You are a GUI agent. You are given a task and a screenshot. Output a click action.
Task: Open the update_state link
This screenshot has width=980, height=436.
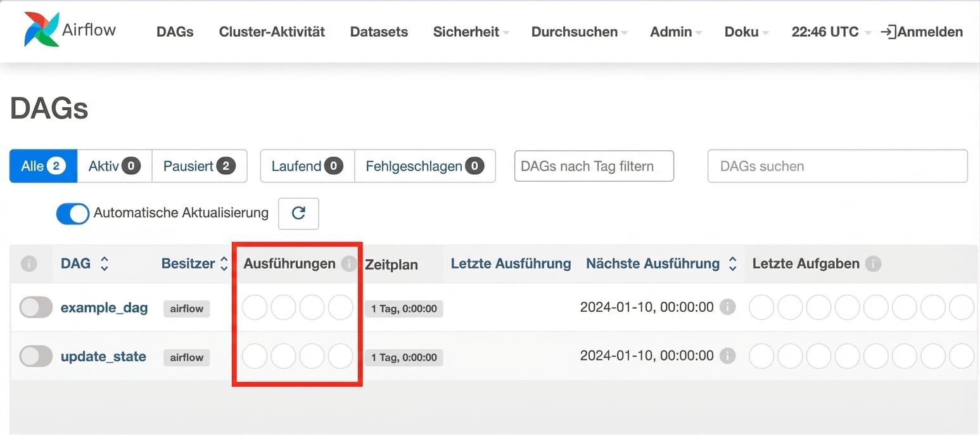click(x=103, y=357)
